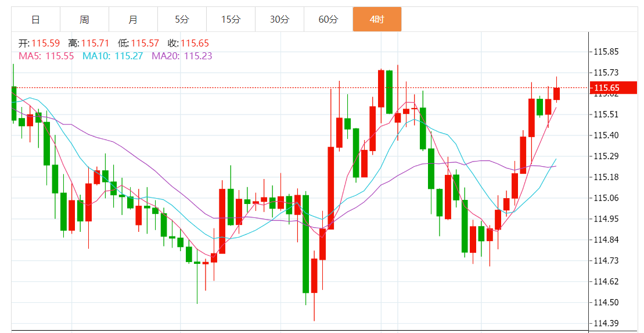Screen dimensions: 644x333
Task: Select the 周 (weekly) chart tab
Action: [84, 19]
